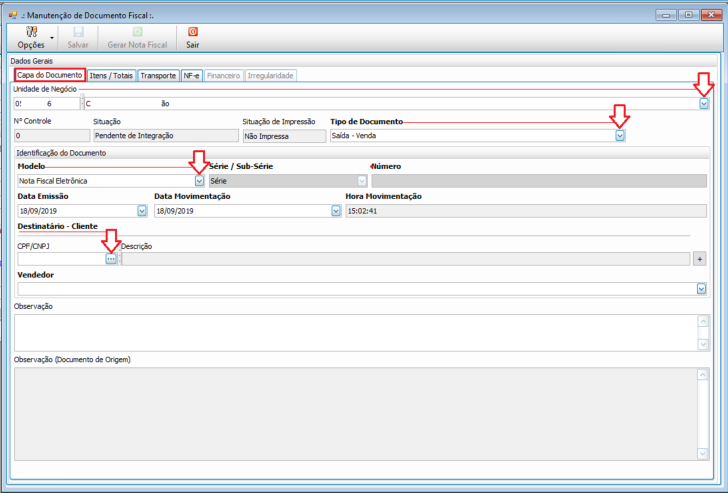The image size is (728, 493).
Task: Close the Manutenção de Documento Fiscal window
Action: [x=711, y=15]
